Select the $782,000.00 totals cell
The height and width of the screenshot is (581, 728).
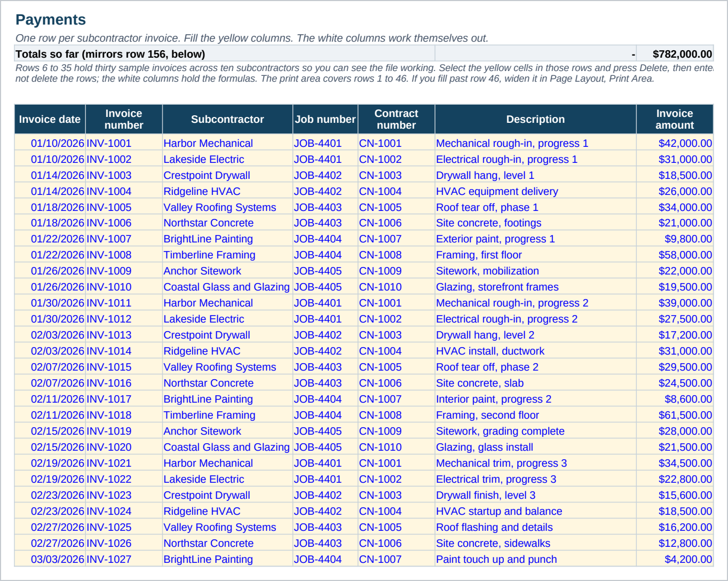point(675,54)
